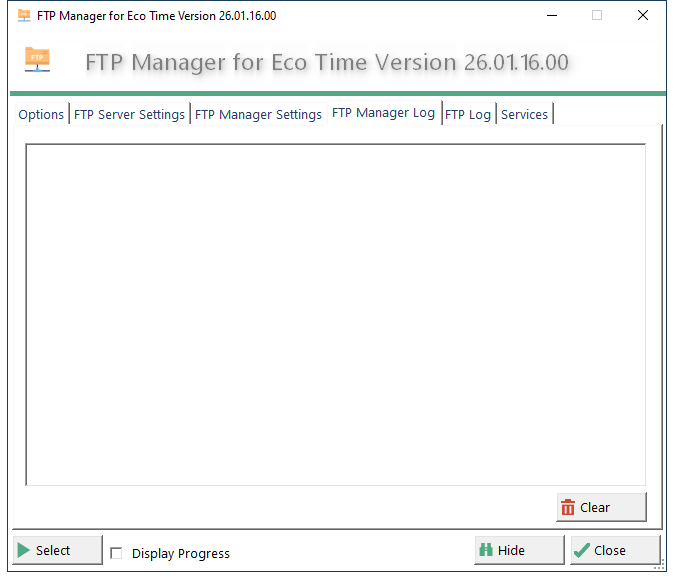Go to FTP Manager Settings tab
Viewport: 674px width, 579px height.
[x=258, y=114]
